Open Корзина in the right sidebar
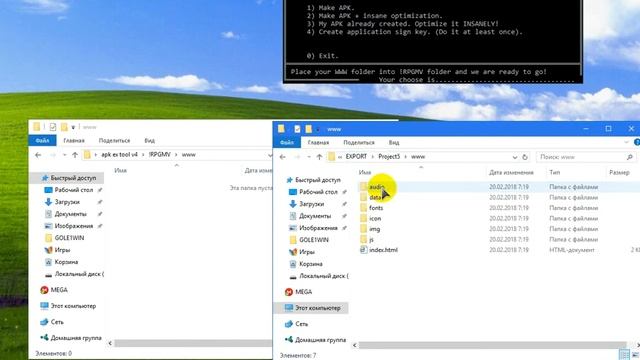The width and height of the screenshot is (640, 360). click(306, 264)
